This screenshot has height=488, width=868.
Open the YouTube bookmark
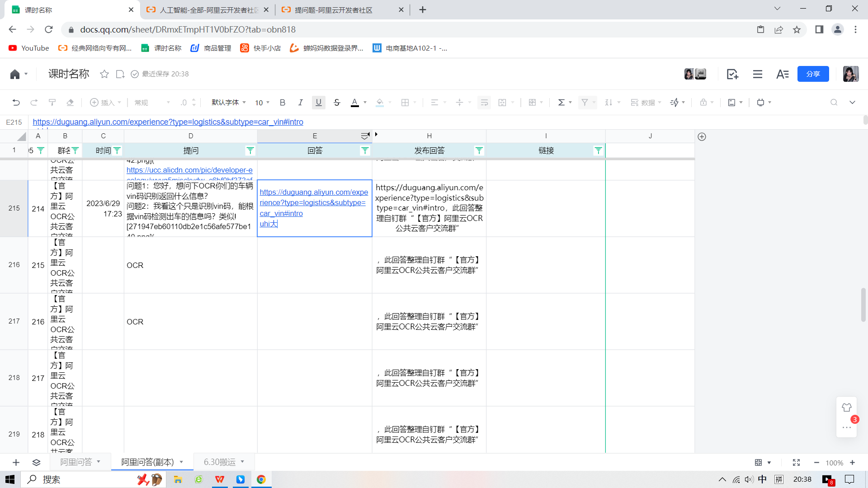tap(29, 48)
